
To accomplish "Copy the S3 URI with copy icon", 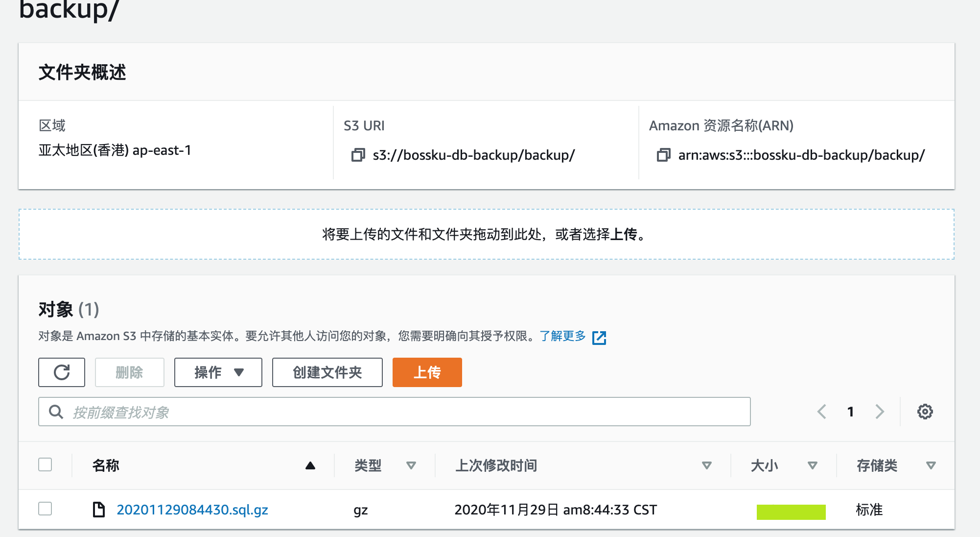I will tap(358, 155).
